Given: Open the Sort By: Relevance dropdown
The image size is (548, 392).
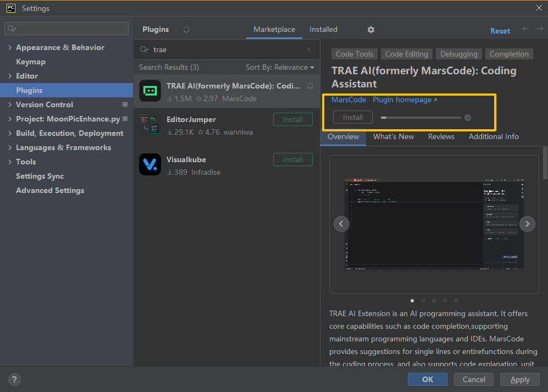Looking at the screenshot, I should (x=280, y=67).
